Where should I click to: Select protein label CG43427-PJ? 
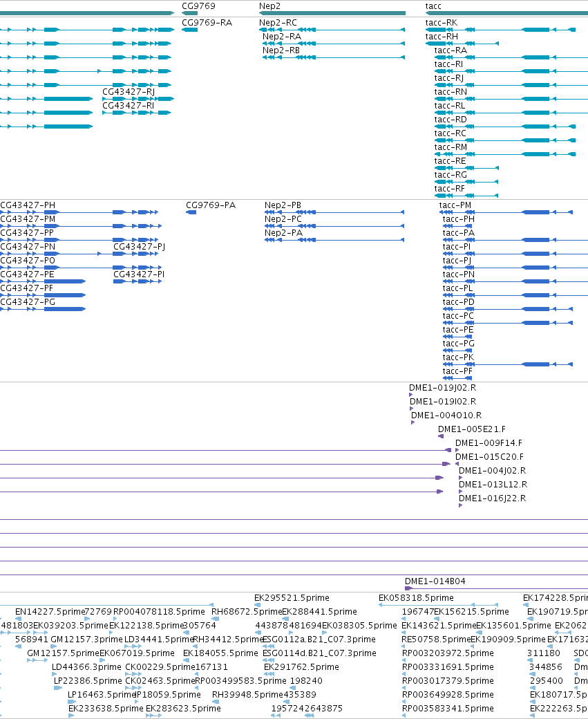point(140,246)
